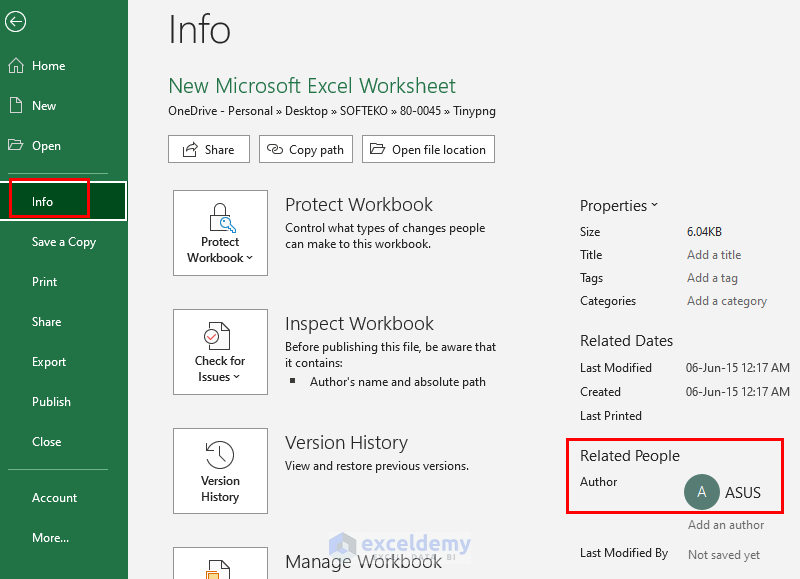Click the back arrow icon
The width and height of the screenshot is (800, 579).
15,22
